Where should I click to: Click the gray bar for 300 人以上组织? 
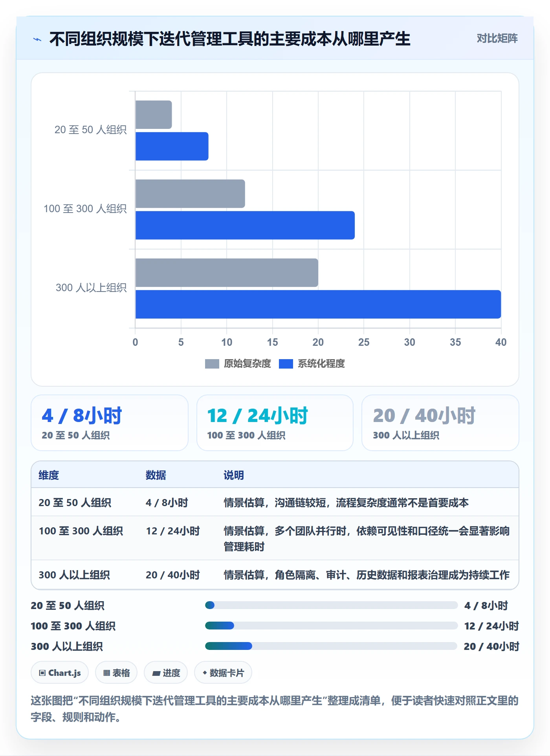point(227,273)
